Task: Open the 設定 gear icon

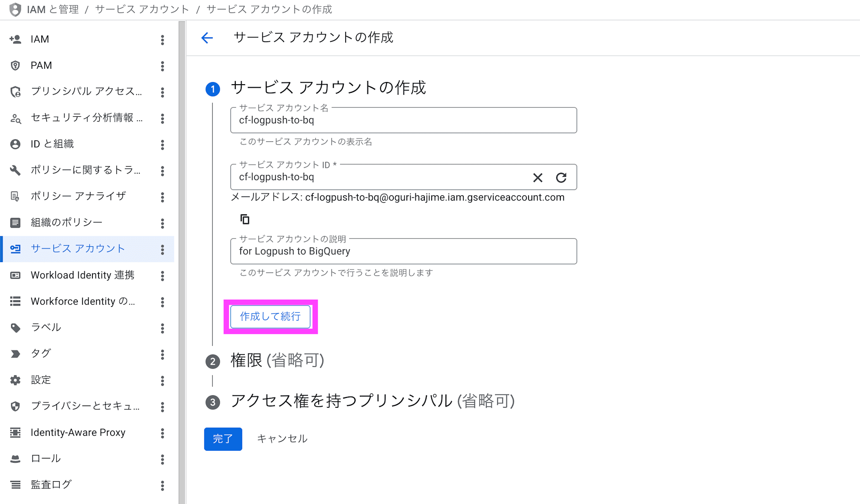Action: click(x=15, y=380)
